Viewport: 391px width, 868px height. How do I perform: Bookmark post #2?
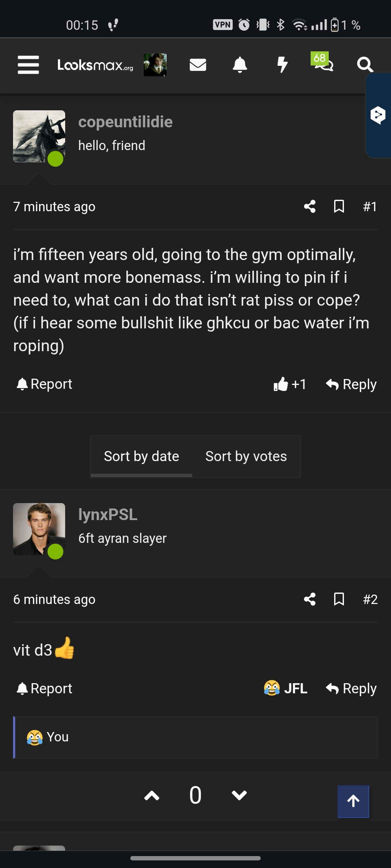click(339, 599)
